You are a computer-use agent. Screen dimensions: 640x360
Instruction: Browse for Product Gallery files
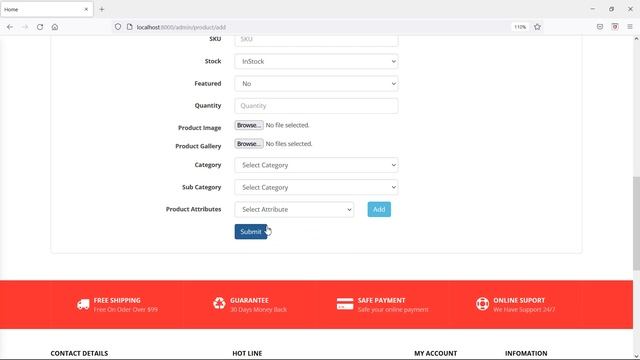pyautogui.click(x=249, y=144)
